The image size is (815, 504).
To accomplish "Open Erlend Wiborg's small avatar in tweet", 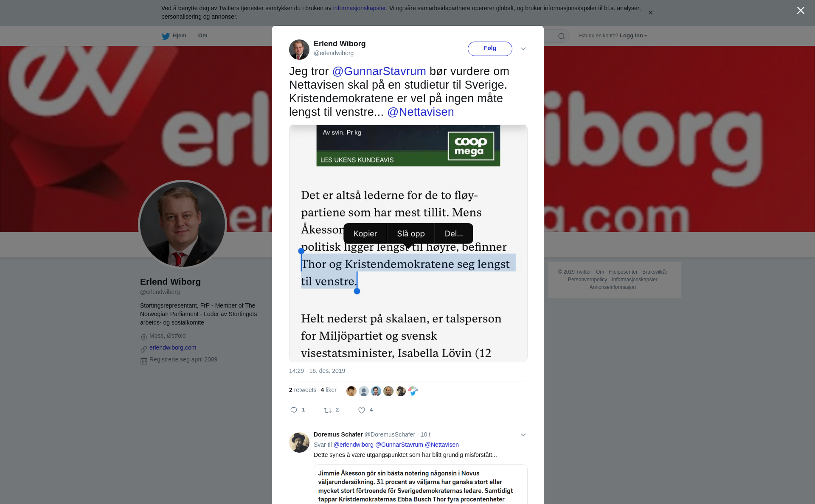I will [299, 50].
